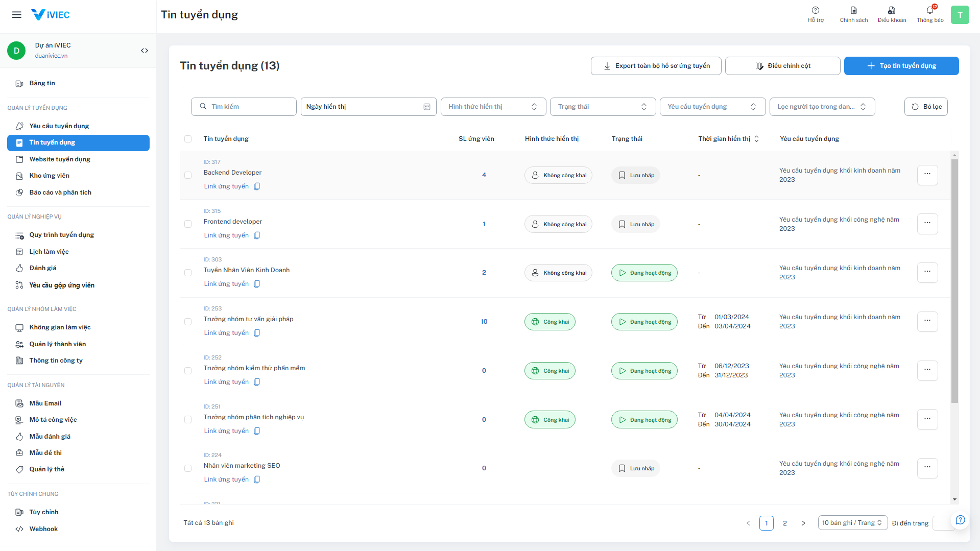Open the Điều khoản icon

click(x=891, y=11)
